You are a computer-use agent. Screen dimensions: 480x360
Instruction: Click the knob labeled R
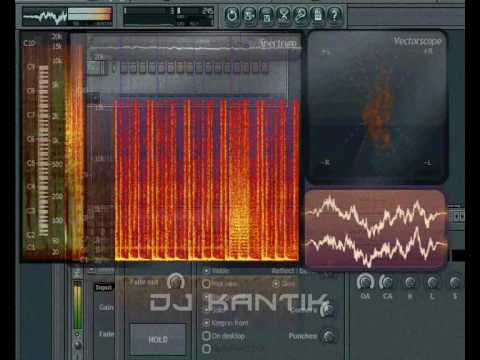click(x=410, y=283)
